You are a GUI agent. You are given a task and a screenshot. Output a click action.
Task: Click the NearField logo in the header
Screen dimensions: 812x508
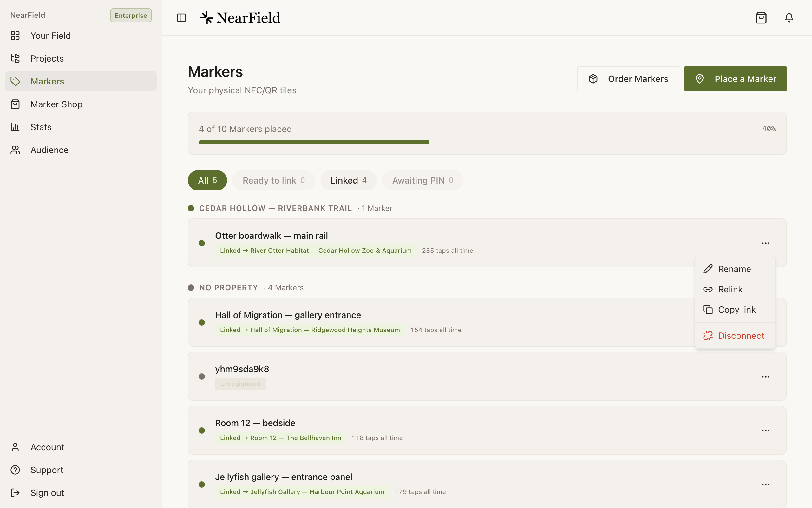coord(240,18)
